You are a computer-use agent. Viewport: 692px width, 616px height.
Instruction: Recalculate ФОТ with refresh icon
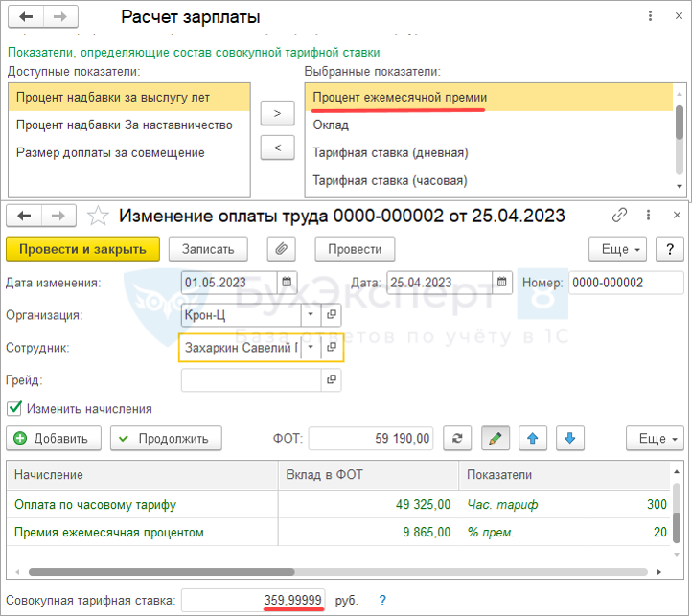457,438
